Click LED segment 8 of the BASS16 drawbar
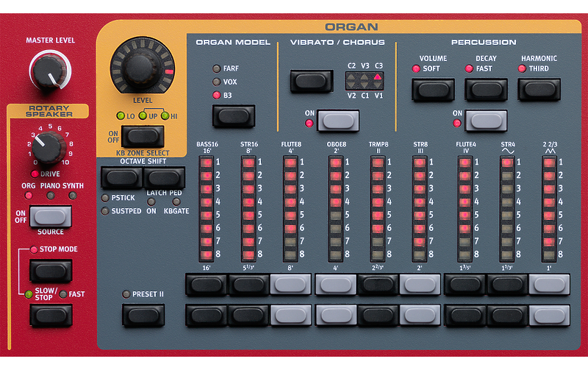The width and height of the screenshot is (588, 370). pyautogui.click(x=207, y=255)
